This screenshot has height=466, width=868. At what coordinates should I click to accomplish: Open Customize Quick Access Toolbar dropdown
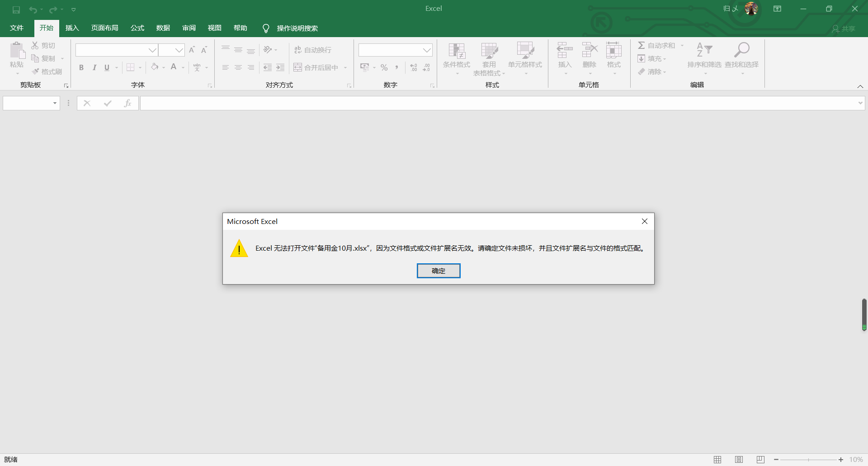(x=74, y=10)
